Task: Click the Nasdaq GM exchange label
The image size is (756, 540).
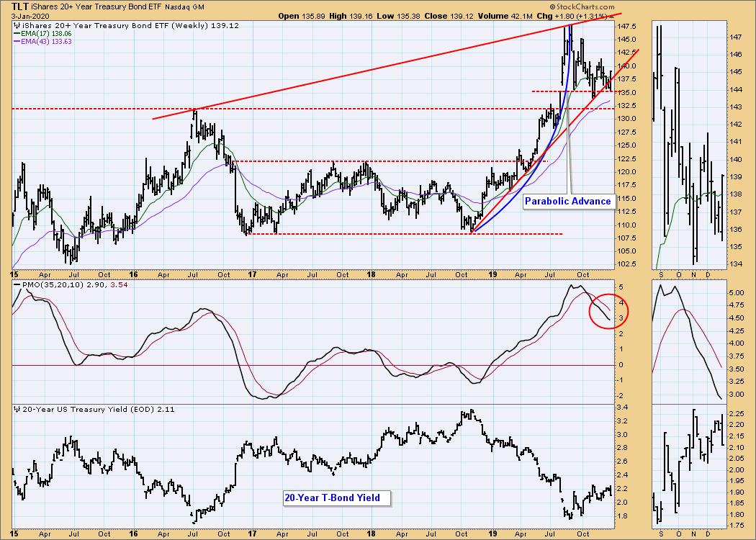Action: tap(184, 7)
